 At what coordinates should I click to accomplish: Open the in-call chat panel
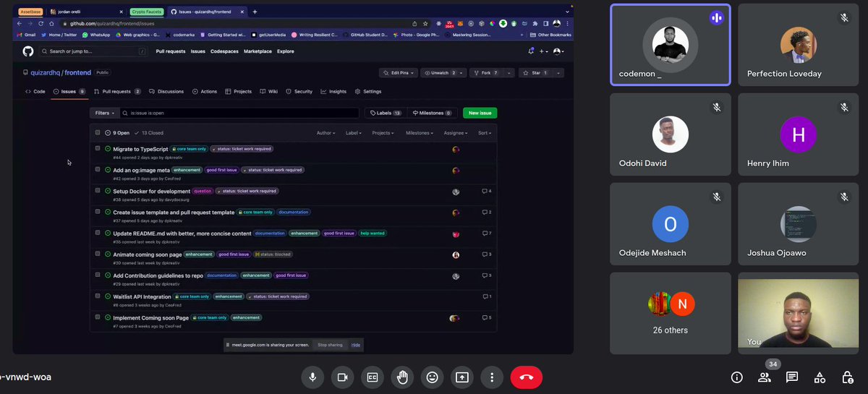tap(792, 377)
